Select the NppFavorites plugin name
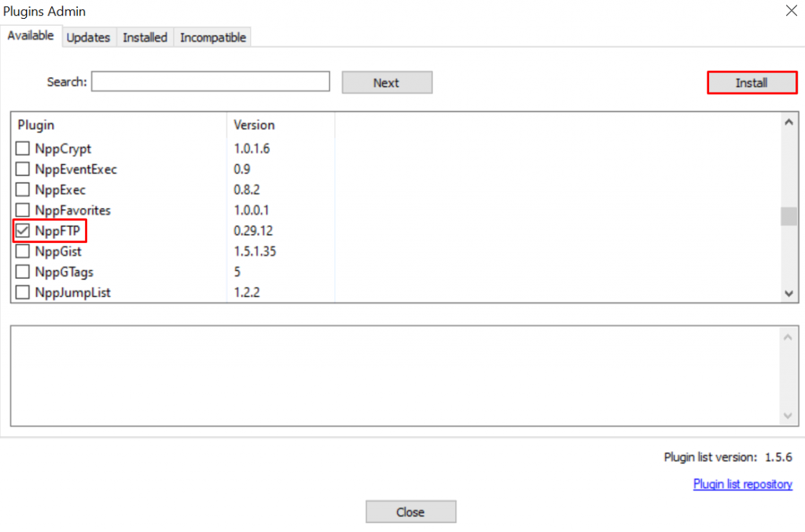805x532 pixels. [x=72, y=211]
